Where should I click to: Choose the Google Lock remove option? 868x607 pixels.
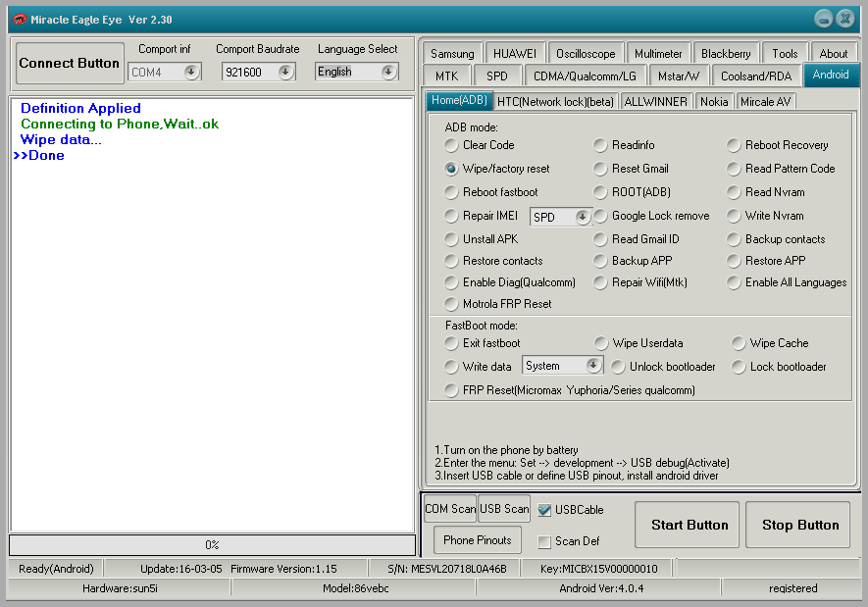pos(651,216)
